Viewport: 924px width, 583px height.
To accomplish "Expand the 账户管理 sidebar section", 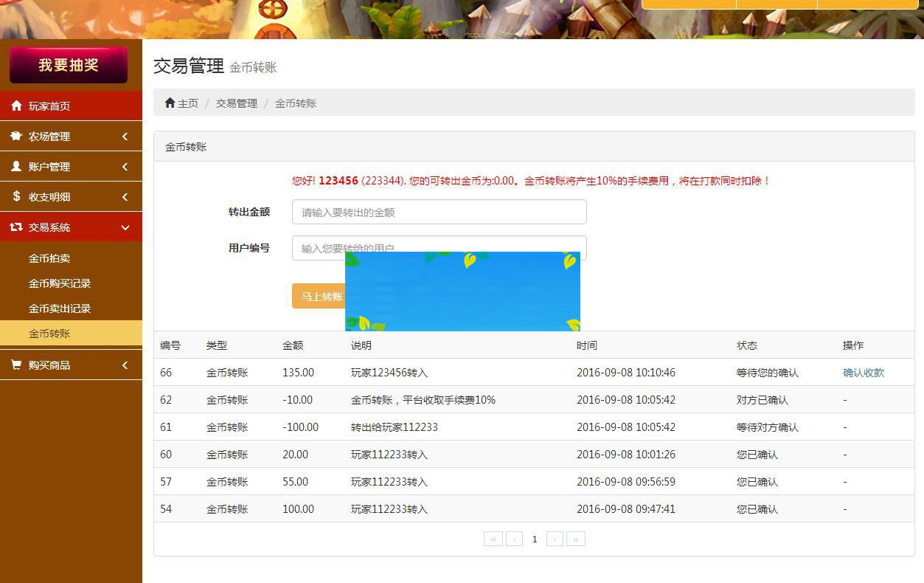I will 71,166.
